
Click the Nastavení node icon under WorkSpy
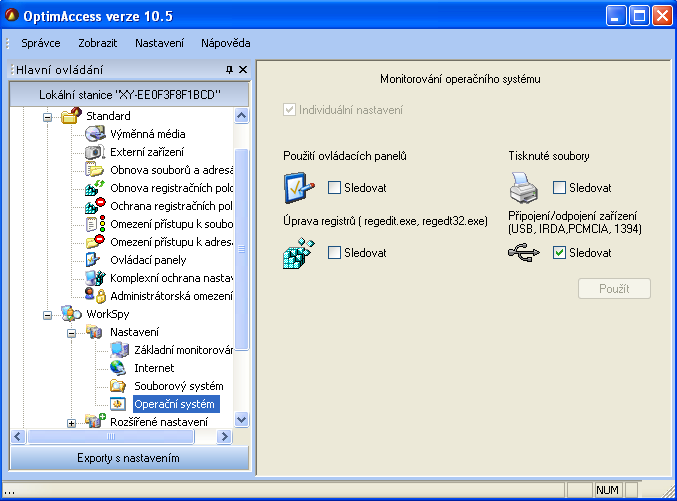(x=94, y=332)
